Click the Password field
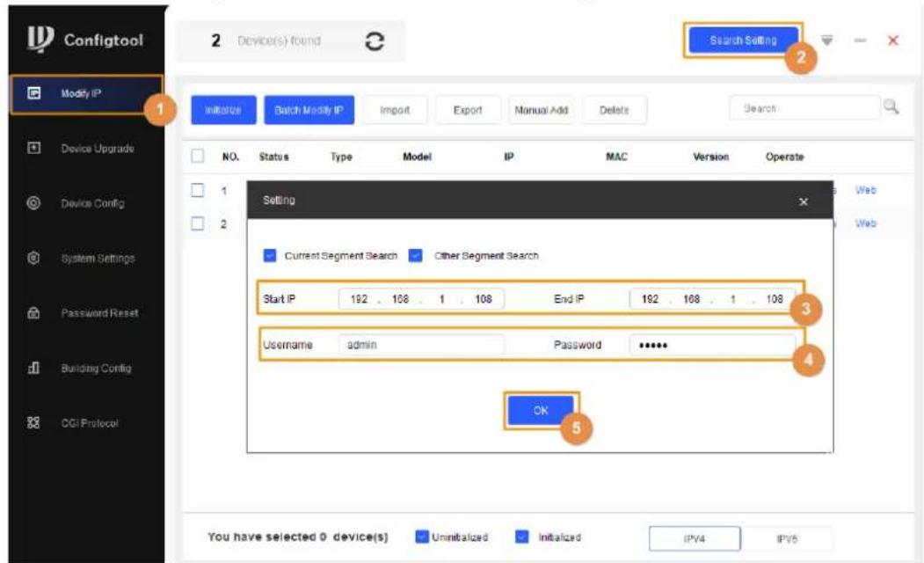924x563 pixels. tap(712, 345)
